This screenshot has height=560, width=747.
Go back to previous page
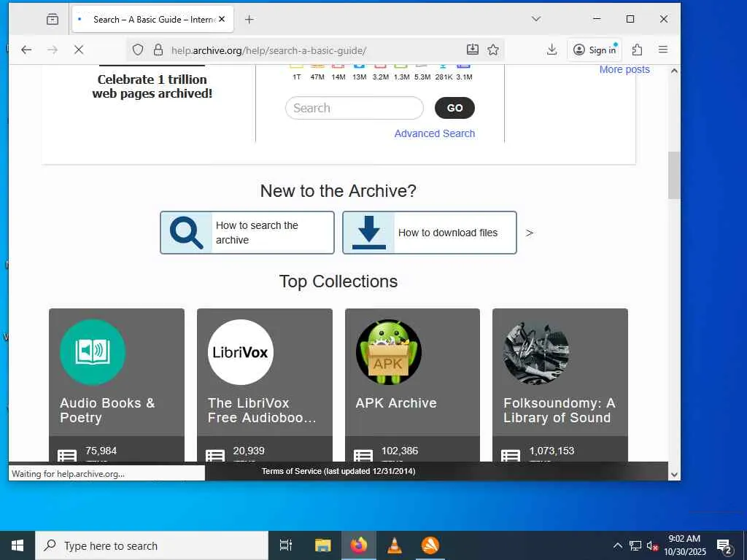pos(26,50)
